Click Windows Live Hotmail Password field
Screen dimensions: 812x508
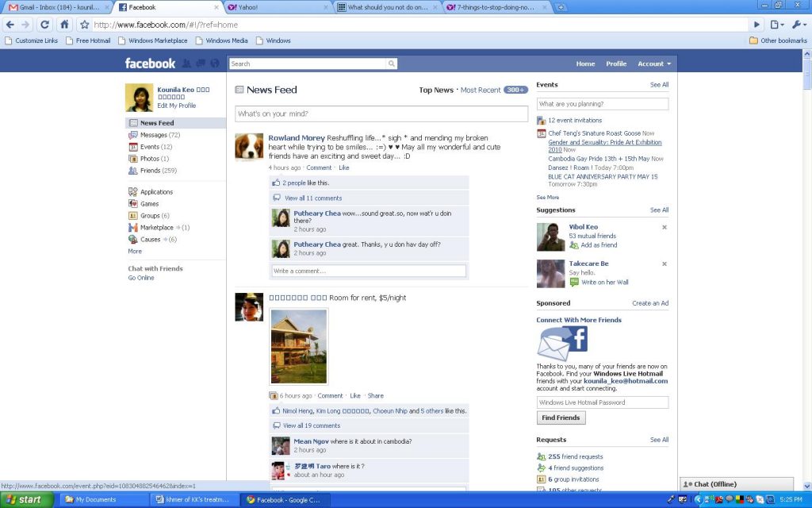(603, 402)
